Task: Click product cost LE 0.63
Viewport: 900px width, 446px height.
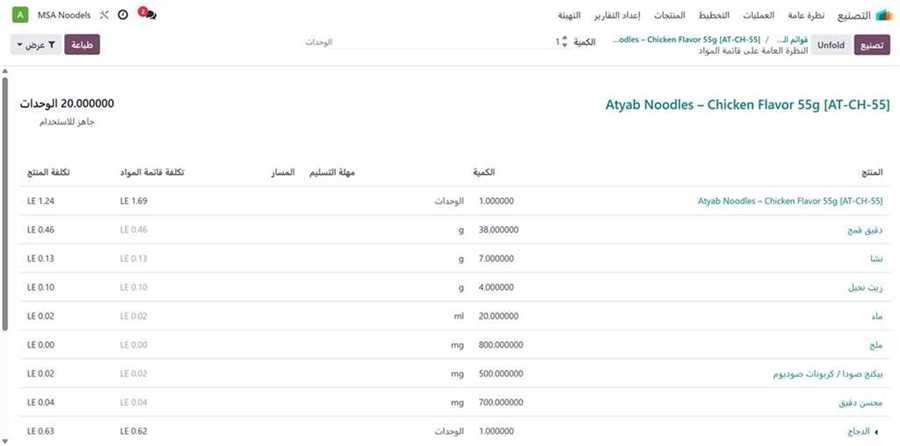Action: (x=41, y=431)
